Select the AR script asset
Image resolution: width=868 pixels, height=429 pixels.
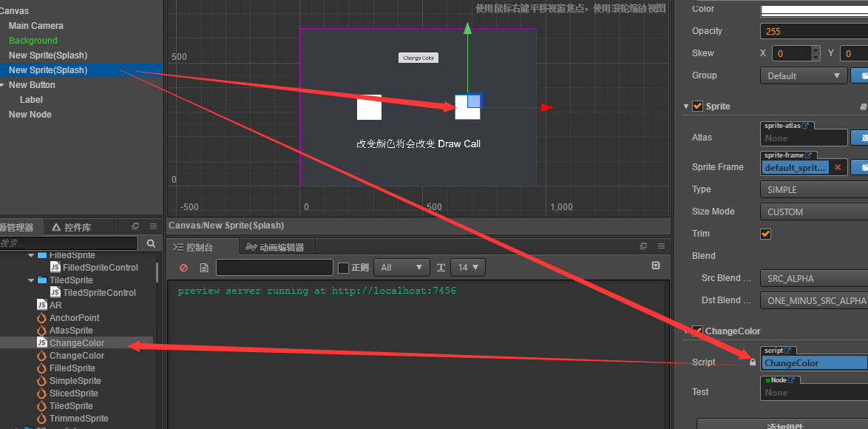(50, 305)
